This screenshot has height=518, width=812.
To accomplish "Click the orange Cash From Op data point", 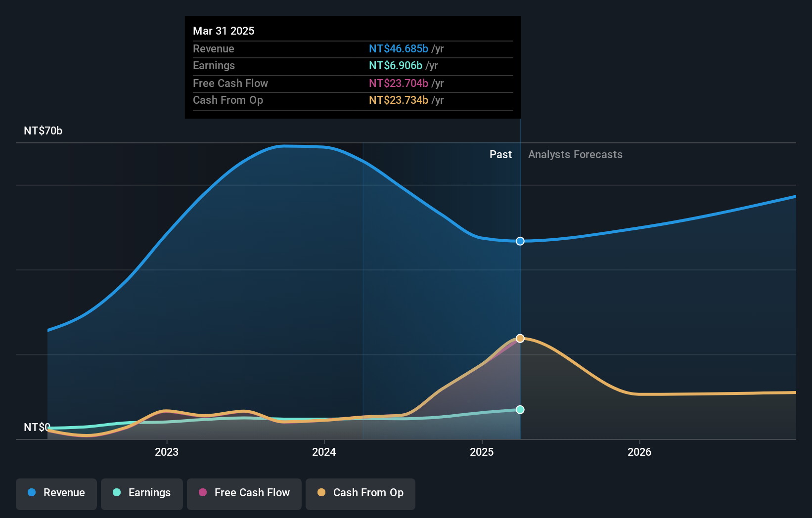I will click(x=520, y=339).
